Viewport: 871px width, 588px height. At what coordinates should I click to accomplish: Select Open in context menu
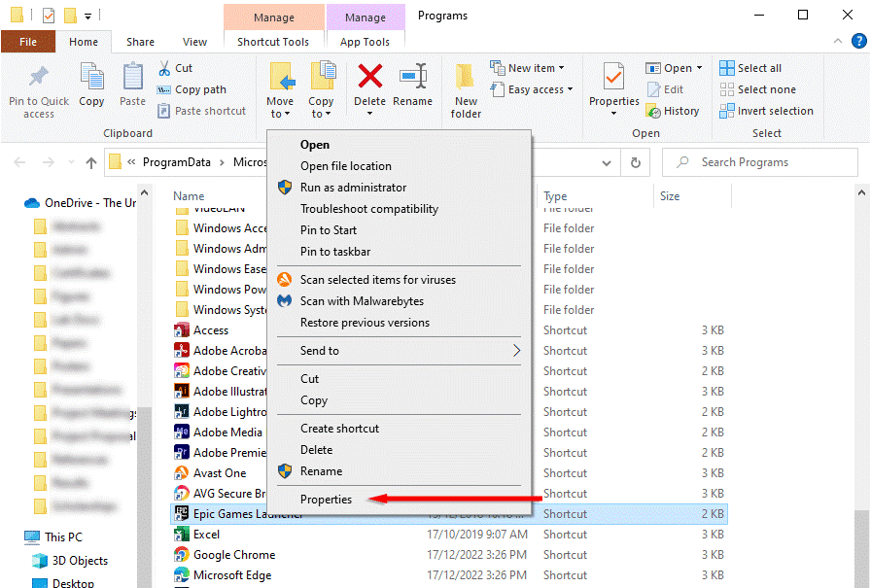pos(399,145)
